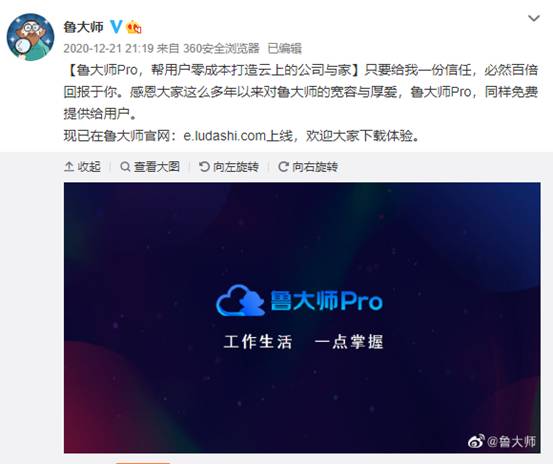Image resolution: width=553 pixels, height=464 pixels.
Task: Click the 360安全浏览器 source link
Action: click(221, 48)
